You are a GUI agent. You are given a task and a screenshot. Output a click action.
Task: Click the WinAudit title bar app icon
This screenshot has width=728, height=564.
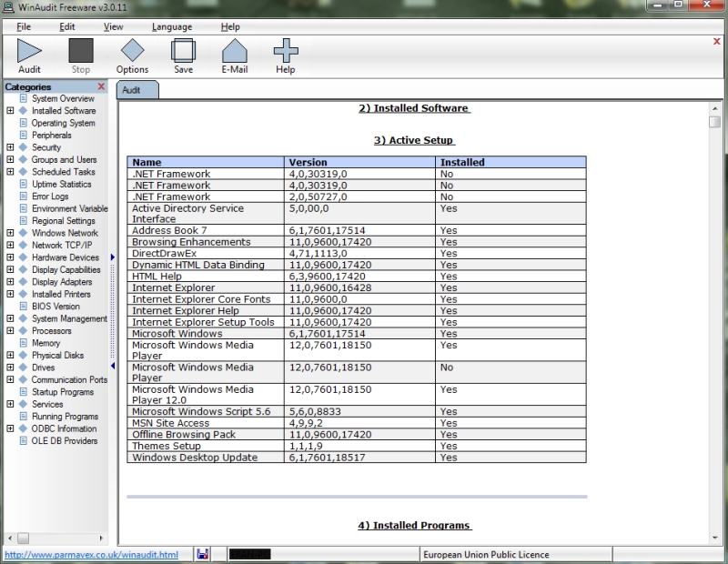8,7
